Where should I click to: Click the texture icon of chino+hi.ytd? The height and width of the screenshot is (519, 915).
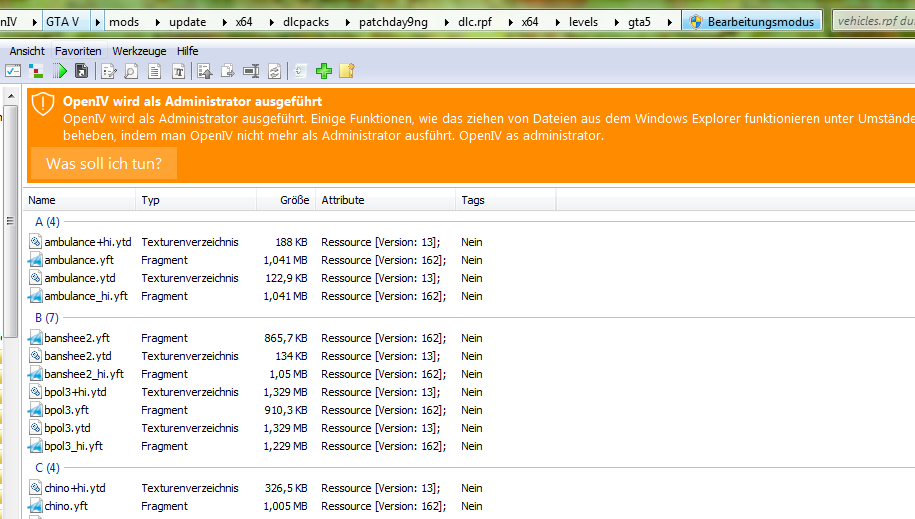(x=36, y=488)
